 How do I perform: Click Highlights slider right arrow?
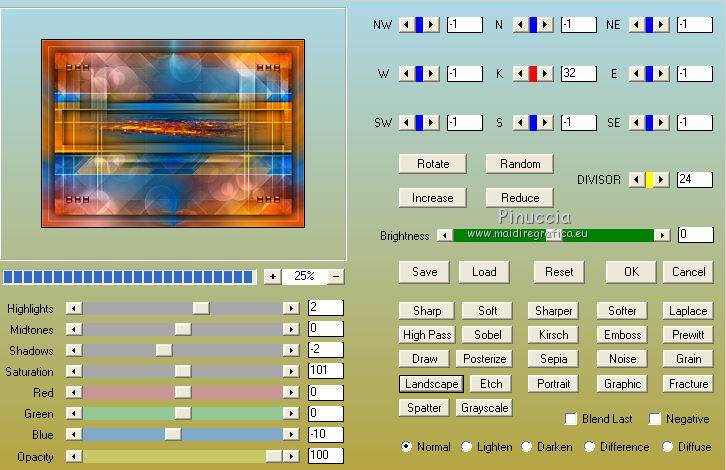(x=291, y=308)
